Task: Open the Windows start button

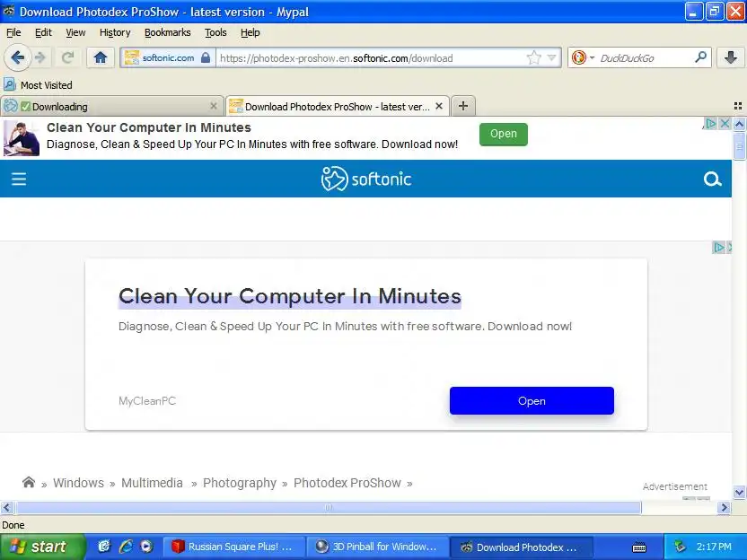Action: pyautogui.click(x=42, y=547)
